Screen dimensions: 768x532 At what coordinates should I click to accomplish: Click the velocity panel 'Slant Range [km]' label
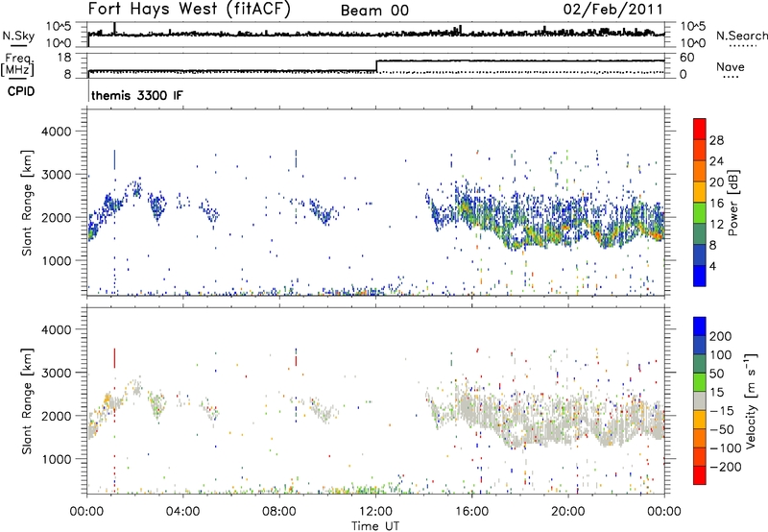pos(27,401)
